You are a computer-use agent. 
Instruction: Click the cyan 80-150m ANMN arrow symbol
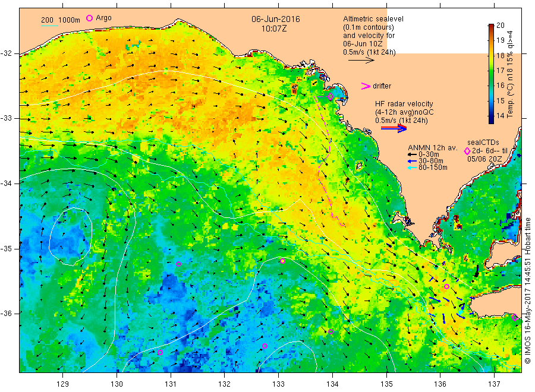pyautogui.click(x=412, y=167)
